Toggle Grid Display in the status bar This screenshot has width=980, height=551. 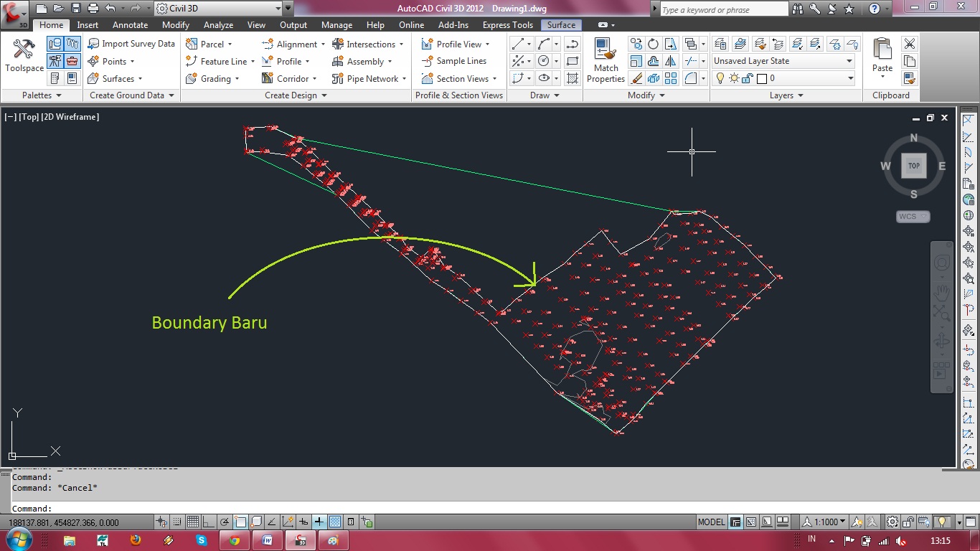[x=192, y=522]
